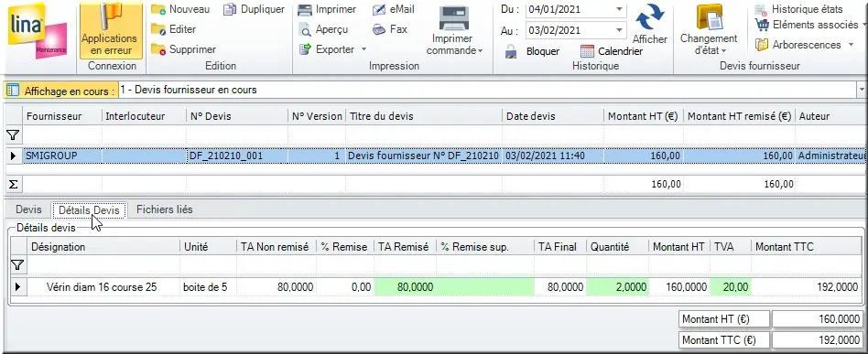This screenshot has height=354, width=868.
Task: Expand the Exporter dropdown arrow
Action: 363,49
